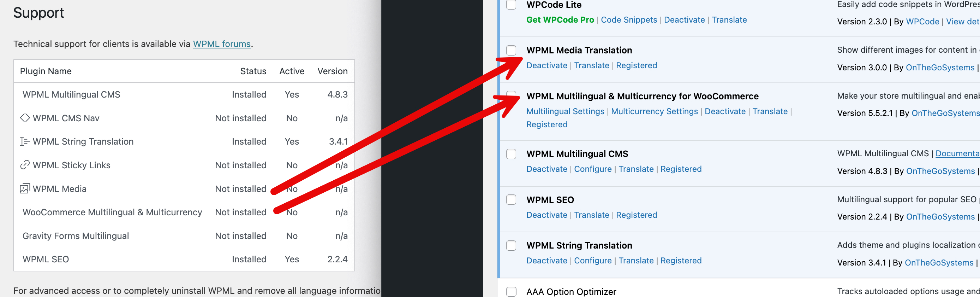Screen dimensions: 980x297
Task: Click 'WPML Media Translation' title in plugins list
Action: pos(579,50)
